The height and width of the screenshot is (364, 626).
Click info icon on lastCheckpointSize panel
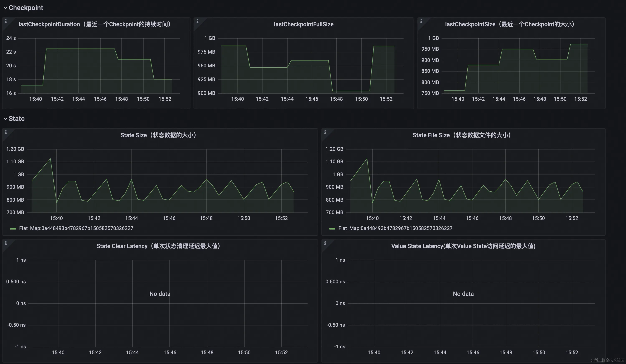point(421,21)
